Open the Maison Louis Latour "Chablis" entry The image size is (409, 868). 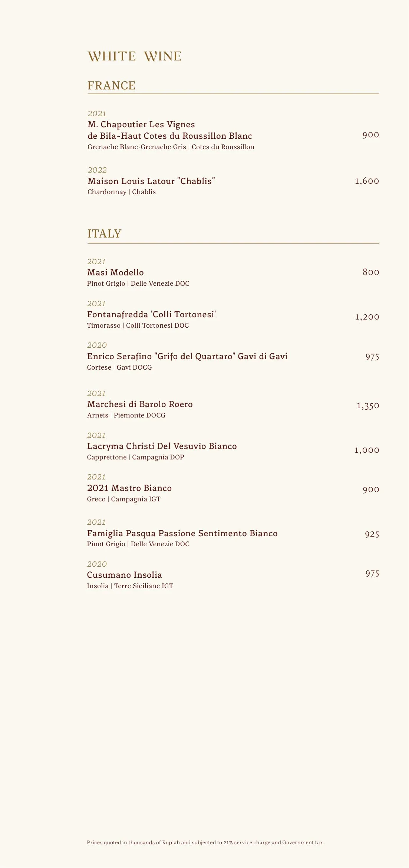tap(151, 181)
